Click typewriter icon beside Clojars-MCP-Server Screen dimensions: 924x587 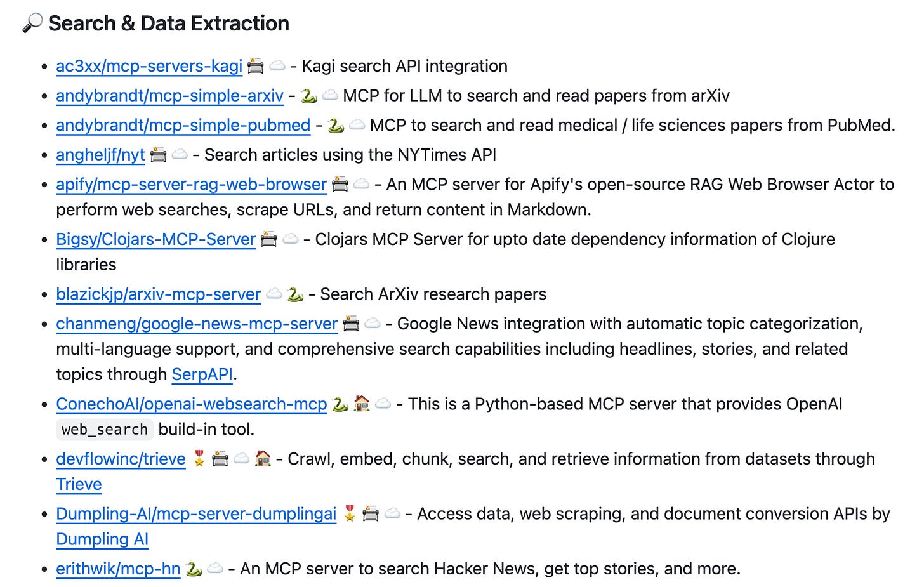pos(269,239)
